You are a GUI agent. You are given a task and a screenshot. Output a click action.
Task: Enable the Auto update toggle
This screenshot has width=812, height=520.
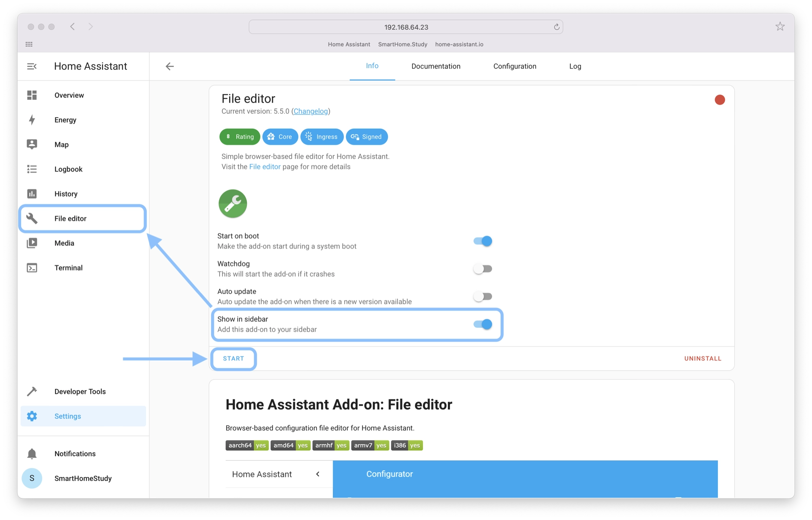point(483,297)
